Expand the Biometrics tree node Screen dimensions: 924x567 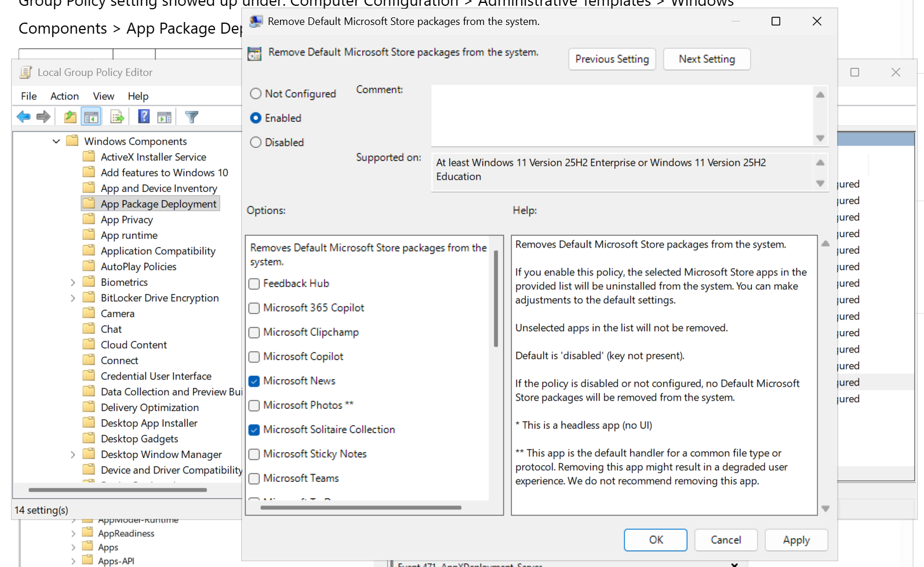pyautogui.click(x=72, y=282)
